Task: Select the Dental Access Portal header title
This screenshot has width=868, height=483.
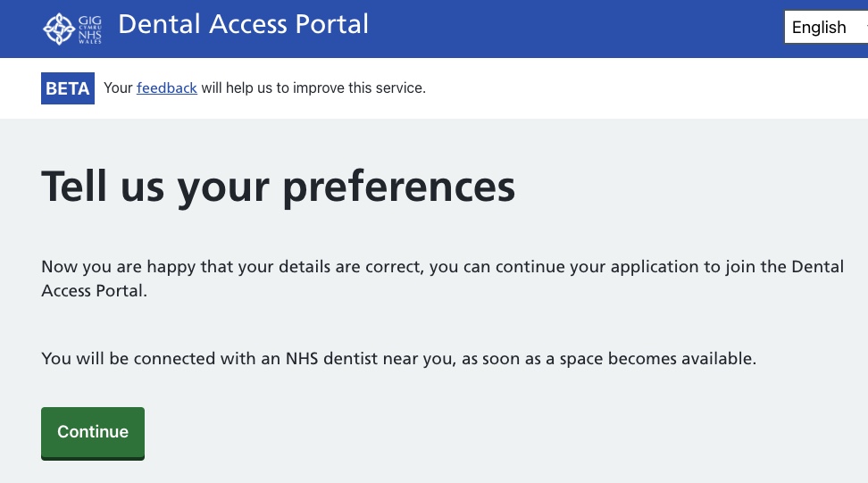Action: 243,24
